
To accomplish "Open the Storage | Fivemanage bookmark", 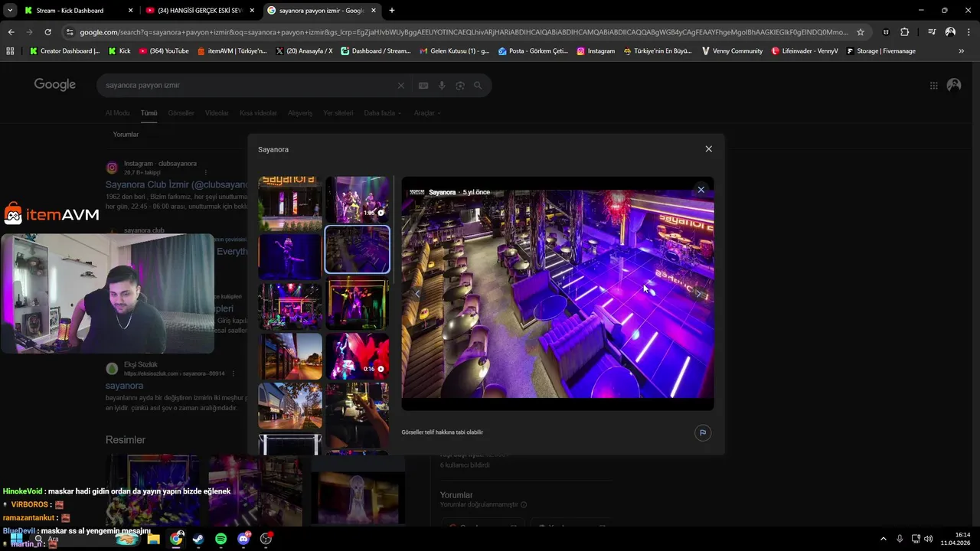I will (x=880, y=51).
